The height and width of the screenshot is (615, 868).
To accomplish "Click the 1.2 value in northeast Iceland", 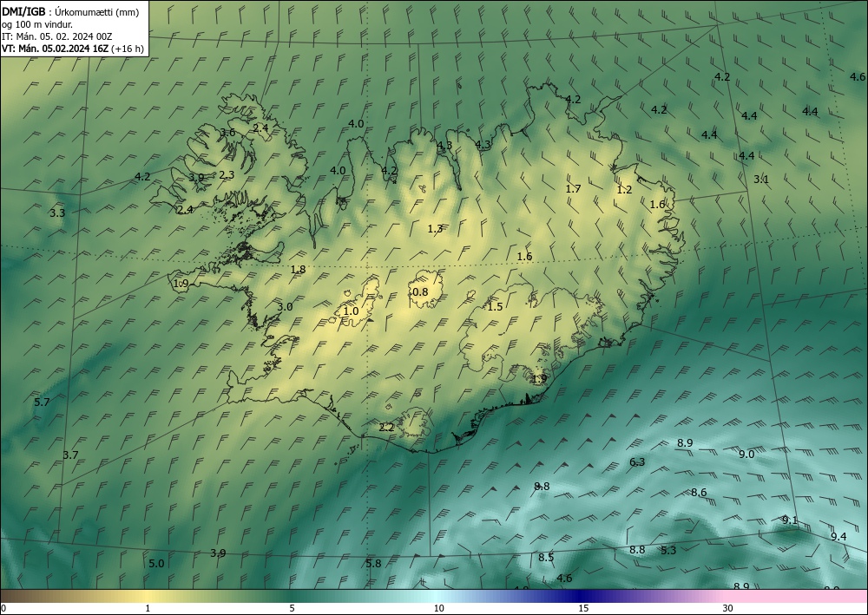I will [624, 190].
